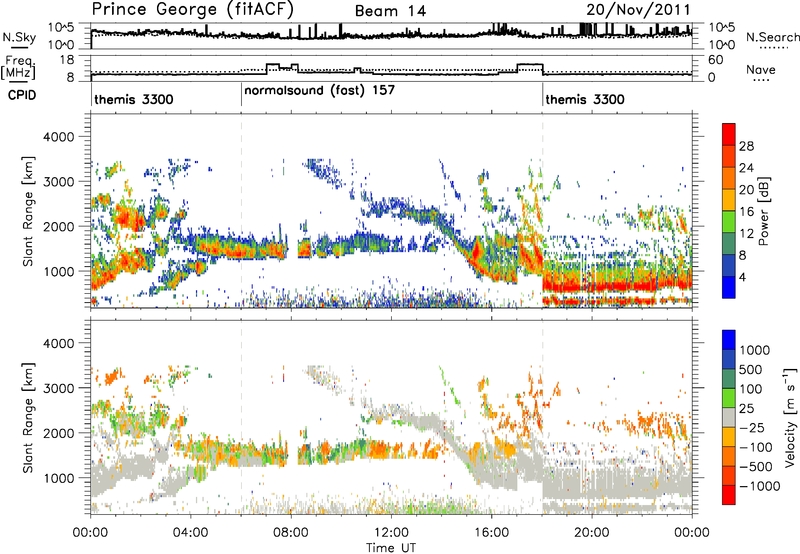Click the first 'themis 3300' label after 00:00
This screenshot has width=800, height=554.
[134, 99]
